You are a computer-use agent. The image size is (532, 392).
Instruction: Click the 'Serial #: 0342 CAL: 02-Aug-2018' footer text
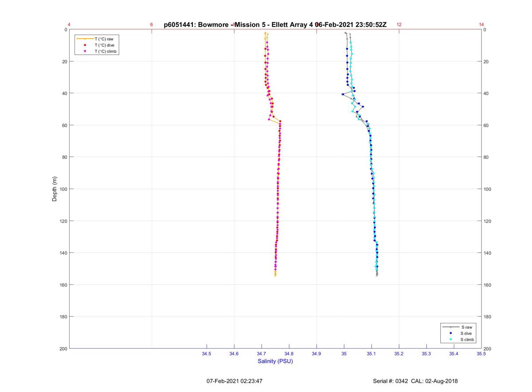click(x=415, y=381)
